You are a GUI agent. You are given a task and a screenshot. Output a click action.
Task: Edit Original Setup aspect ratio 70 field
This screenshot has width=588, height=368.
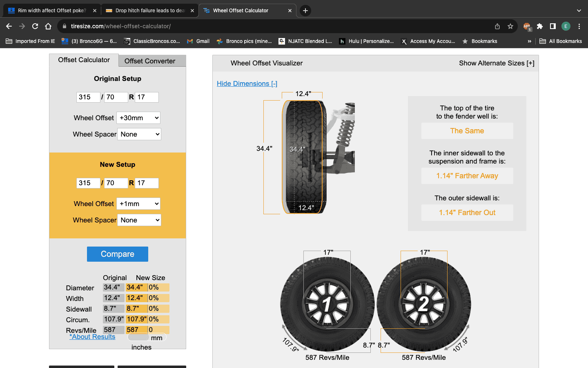[116, 97]
